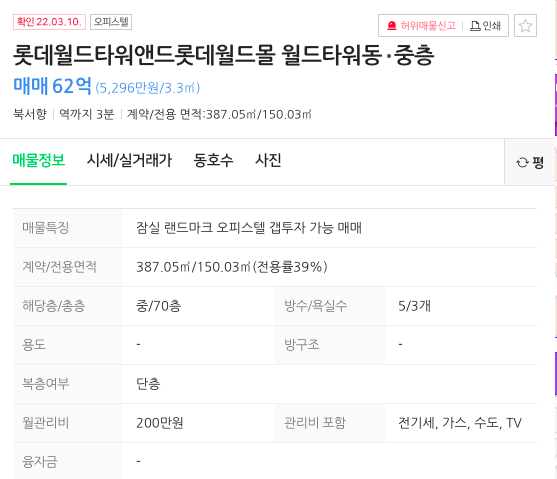Click the siren icon beside 허위매물신고
Image resolution: width=557 pixels, height=479 pixels.
pos(391,26)
